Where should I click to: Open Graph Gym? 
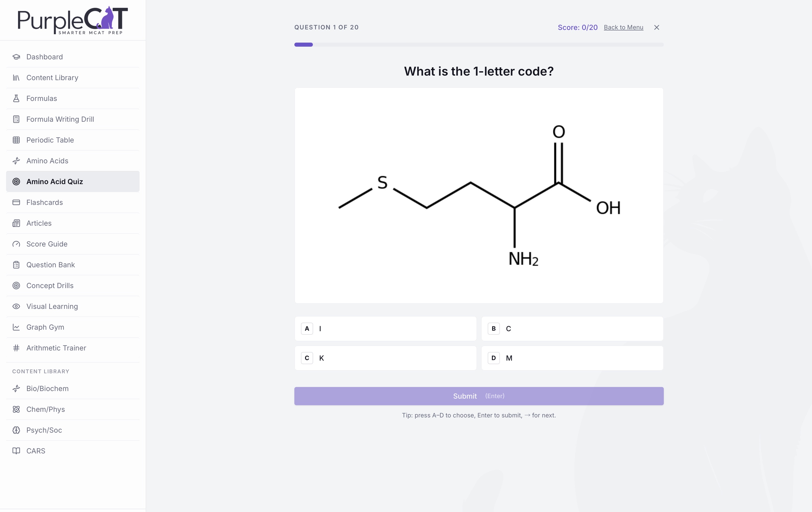(73, 327)
